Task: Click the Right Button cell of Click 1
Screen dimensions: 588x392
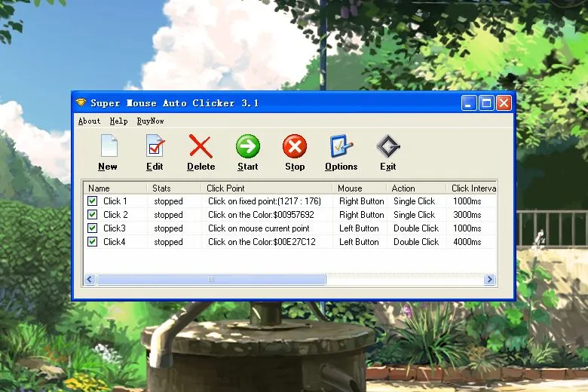Action: coord(362,201)
